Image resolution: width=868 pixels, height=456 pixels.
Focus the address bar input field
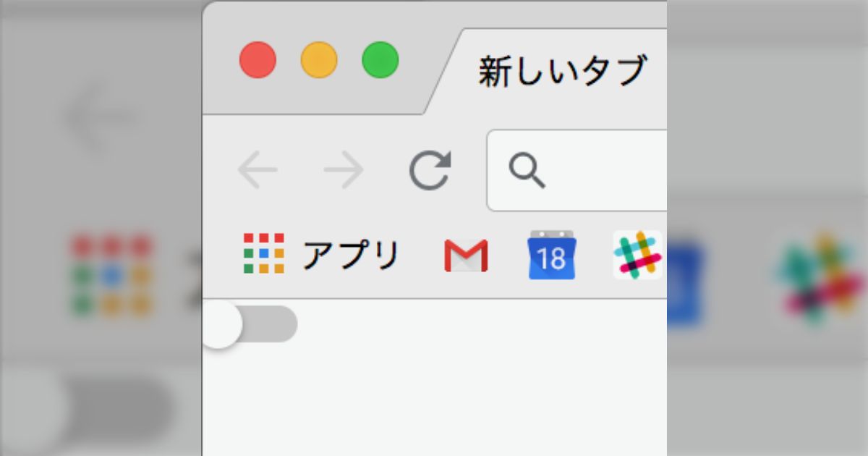point(577,171)
